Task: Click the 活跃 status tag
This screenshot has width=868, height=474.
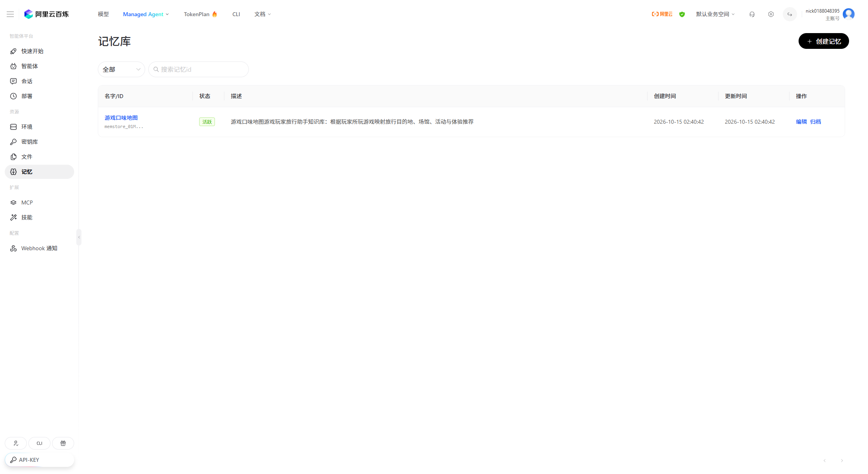Action: tap(207, 122)
